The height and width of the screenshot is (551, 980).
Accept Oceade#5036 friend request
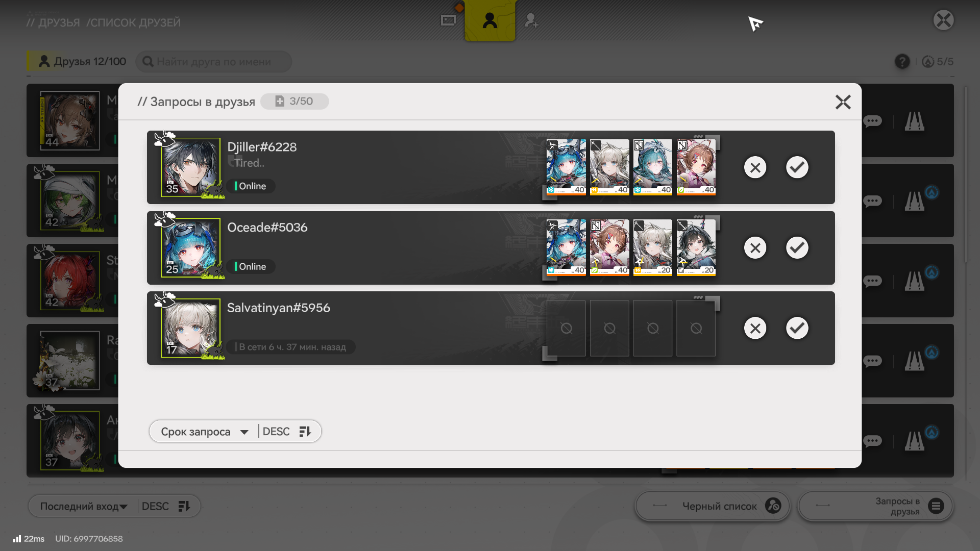797,248
